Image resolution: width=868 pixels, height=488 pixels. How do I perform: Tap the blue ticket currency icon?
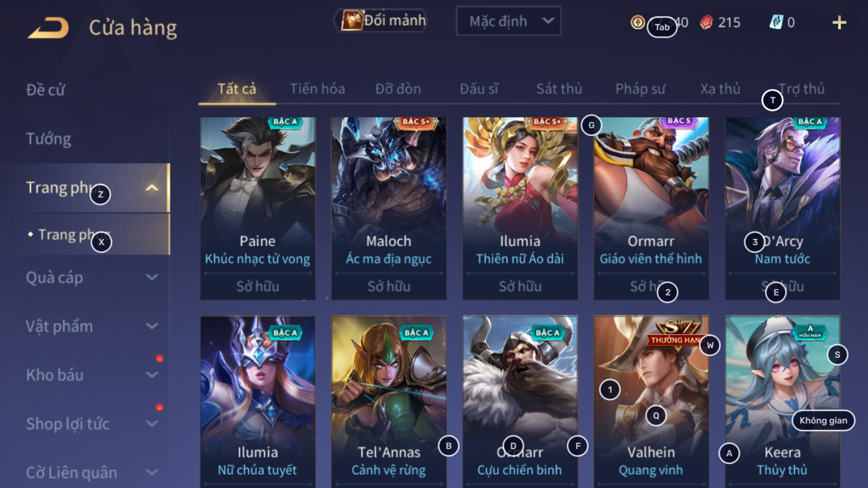click(x=776, y=22)
